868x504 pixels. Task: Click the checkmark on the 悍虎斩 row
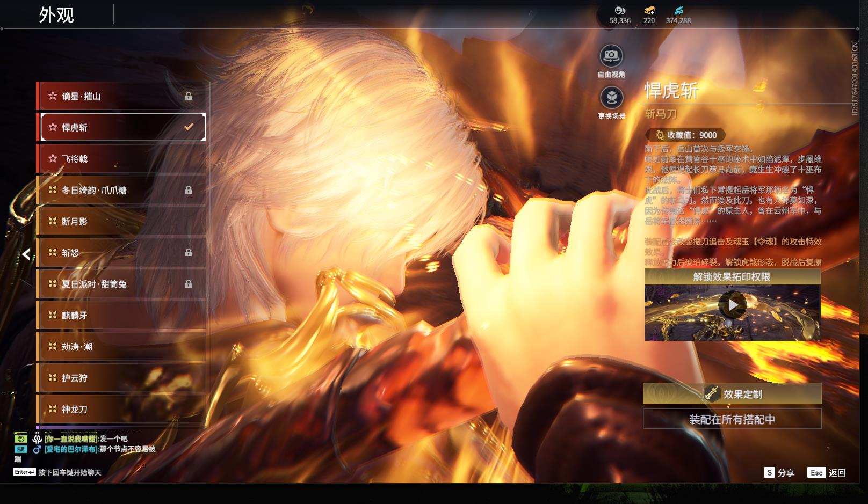189,127
